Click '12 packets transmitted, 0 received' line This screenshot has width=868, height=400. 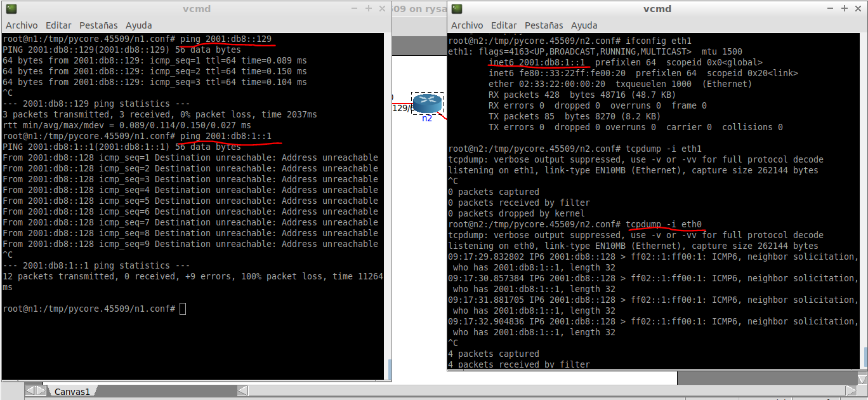coord(192,276)
